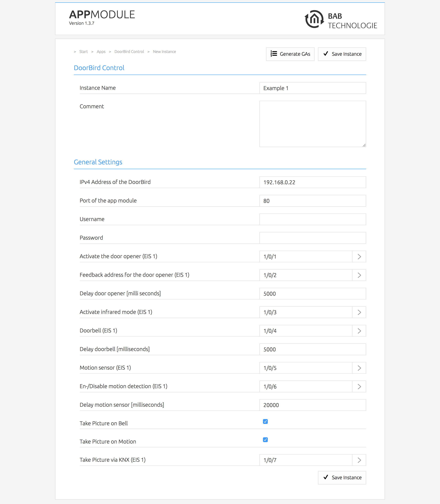The height and width of the screenshot is (504, 440).
Task: Click the Comment text area
Action: coord(313,124)
